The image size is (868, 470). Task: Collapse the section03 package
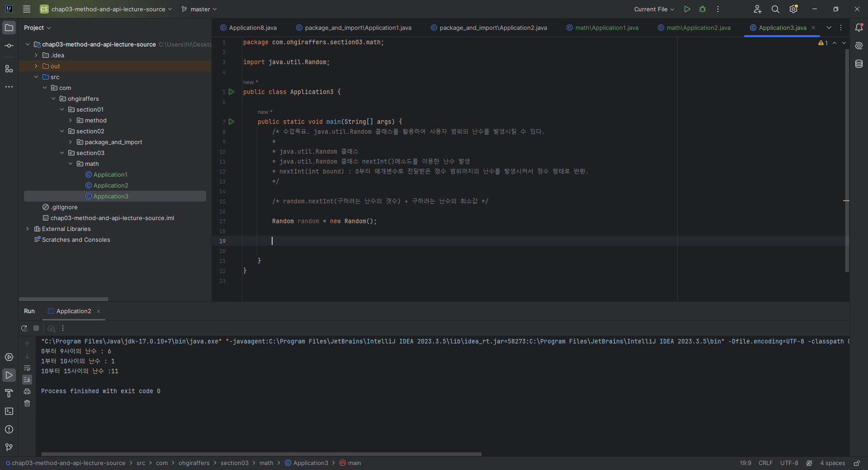tap(62, 153)
